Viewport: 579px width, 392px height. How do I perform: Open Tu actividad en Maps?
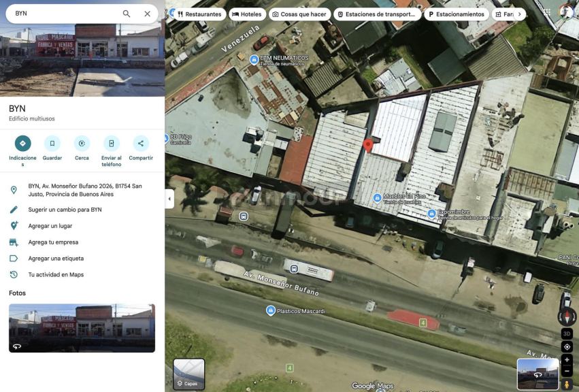pos(56,274)
